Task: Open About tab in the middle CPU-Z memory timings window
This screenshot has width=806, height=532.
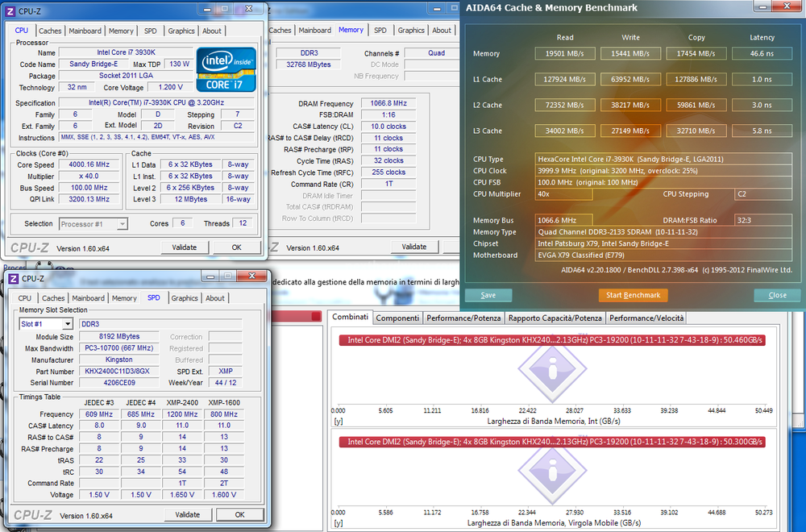Action: (442, 31)
